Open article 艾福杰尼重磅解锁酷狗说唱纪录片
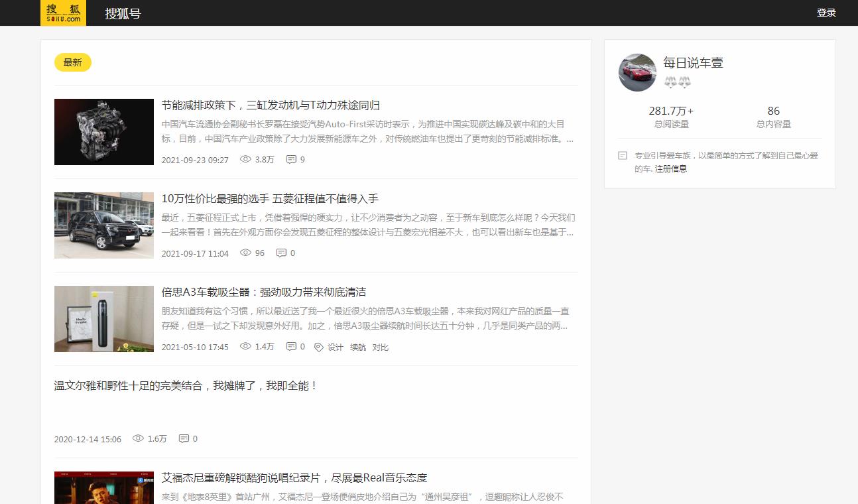Image resolution: width=858 pixels, height=504 pixels. 294,477
